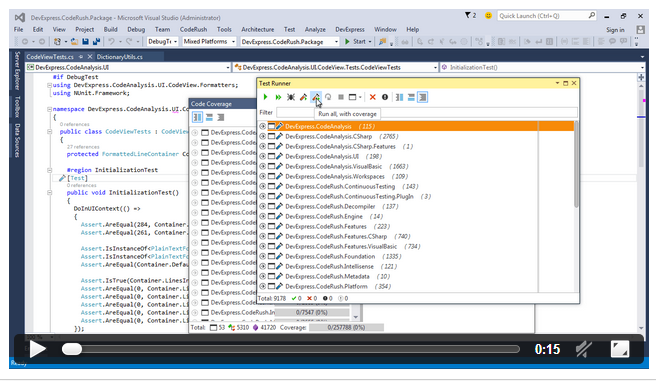Select the CodeViewTests.cs tab

tap(50, 56)
